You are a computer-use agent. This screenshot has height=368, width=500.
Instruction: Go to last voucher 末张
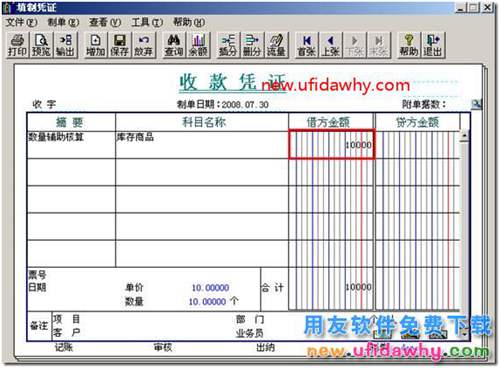(x=379, y=45)
